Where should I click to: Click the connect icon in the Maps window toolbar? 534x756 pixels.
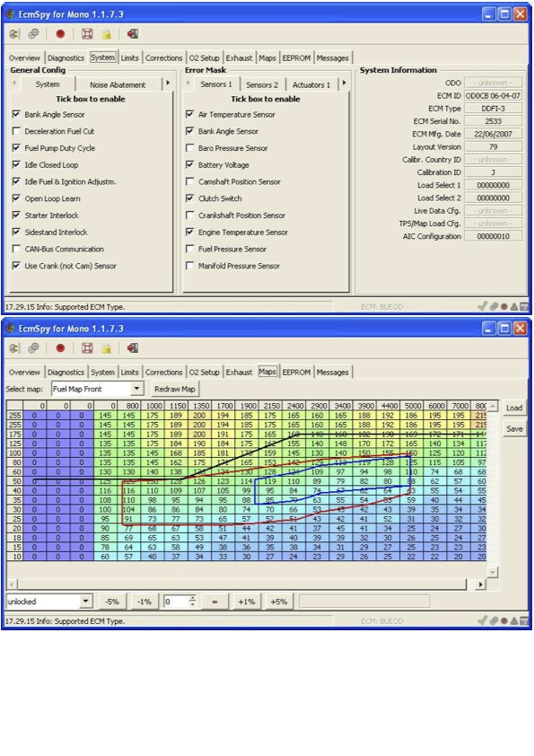click(14, 348)
